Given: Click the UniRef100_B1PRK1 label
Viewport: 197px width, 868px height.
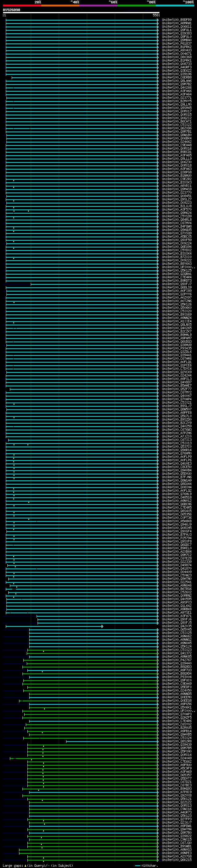Looking at the screenshot, I should (177, 61).
